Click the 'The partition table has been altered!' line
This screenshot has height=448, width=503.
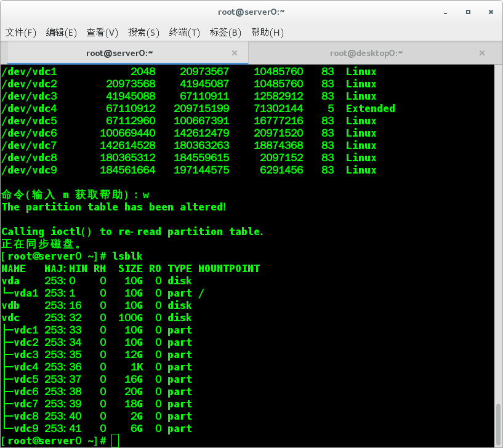pos(114,207)
